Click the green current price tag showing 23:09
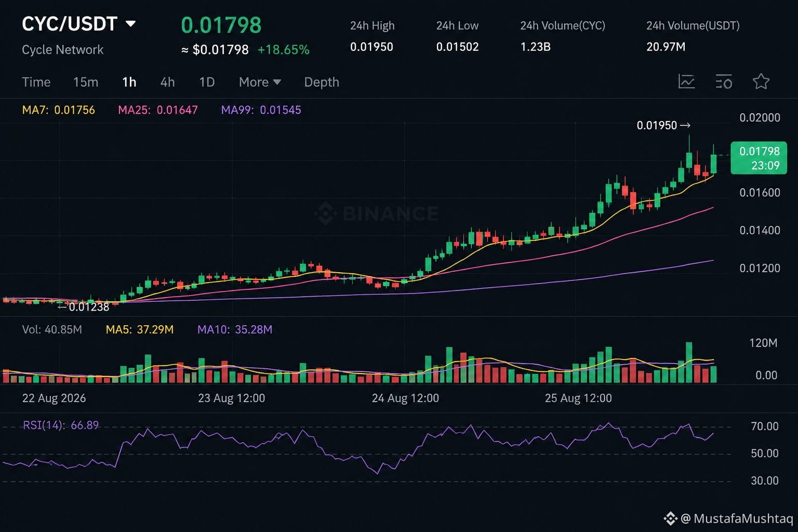Image resolution: width=798 pixels, height=532 pixels. click(759, 158)
